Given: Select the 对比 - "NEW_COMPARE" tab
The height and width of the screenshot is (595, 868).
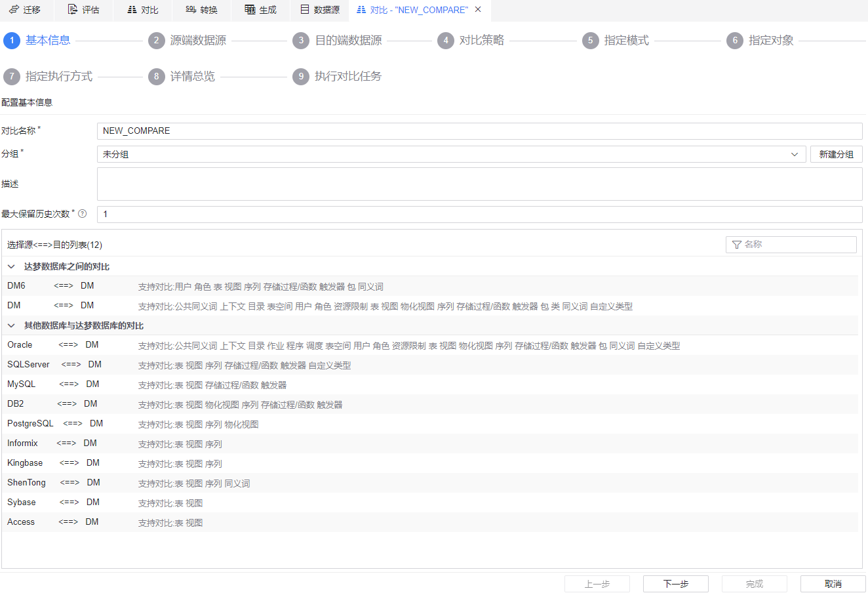Looking at the screenshot, I should tap(419, 10).
